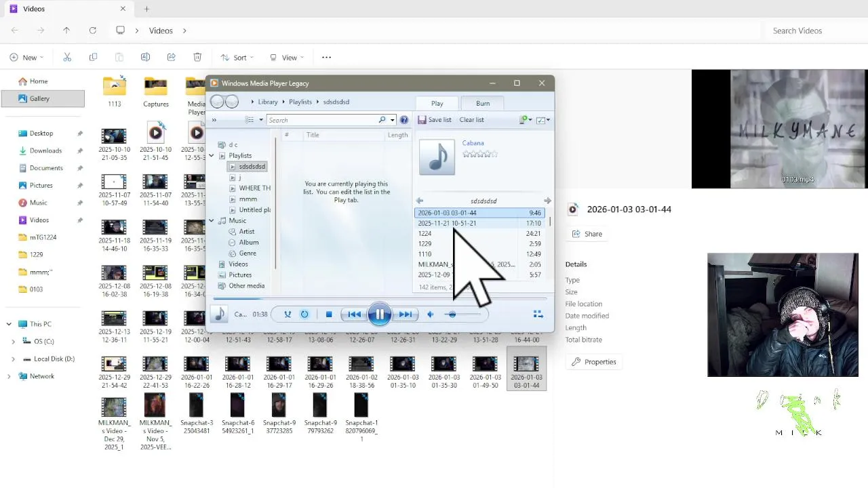Click the Share icon in Explorer toolbar

coord(171,58)
